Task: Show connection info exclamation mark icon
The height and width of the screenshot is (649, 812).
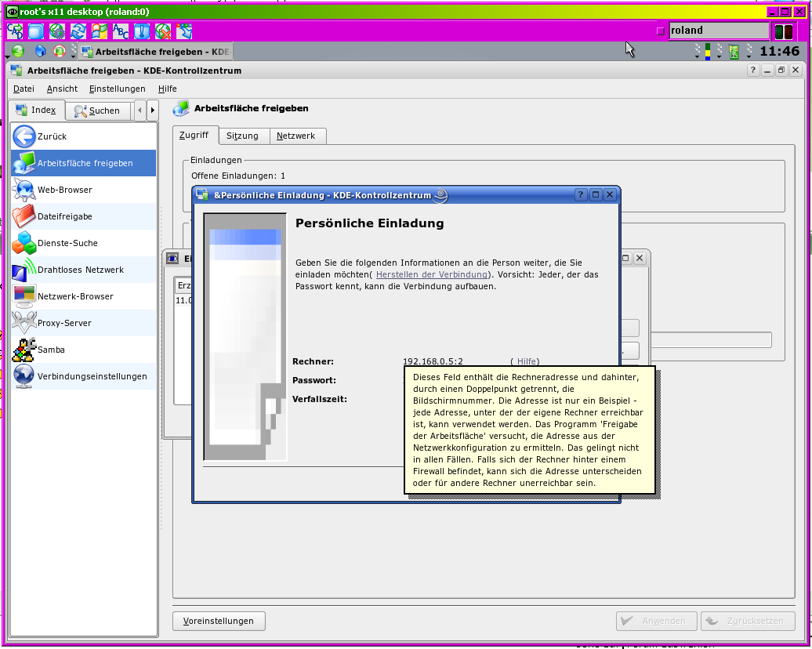Action: [x=142, y=31]
